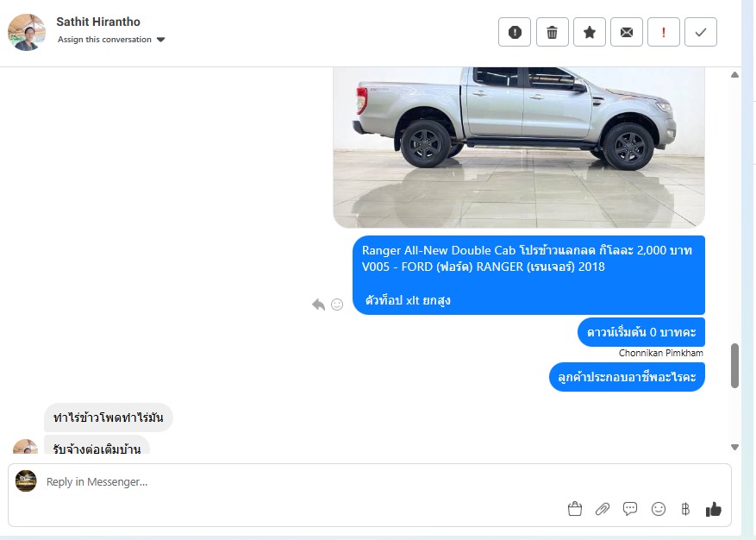Open Sathit Hirantho profile picture
Screen dimensions: 756x540
[x=27, y=32]
